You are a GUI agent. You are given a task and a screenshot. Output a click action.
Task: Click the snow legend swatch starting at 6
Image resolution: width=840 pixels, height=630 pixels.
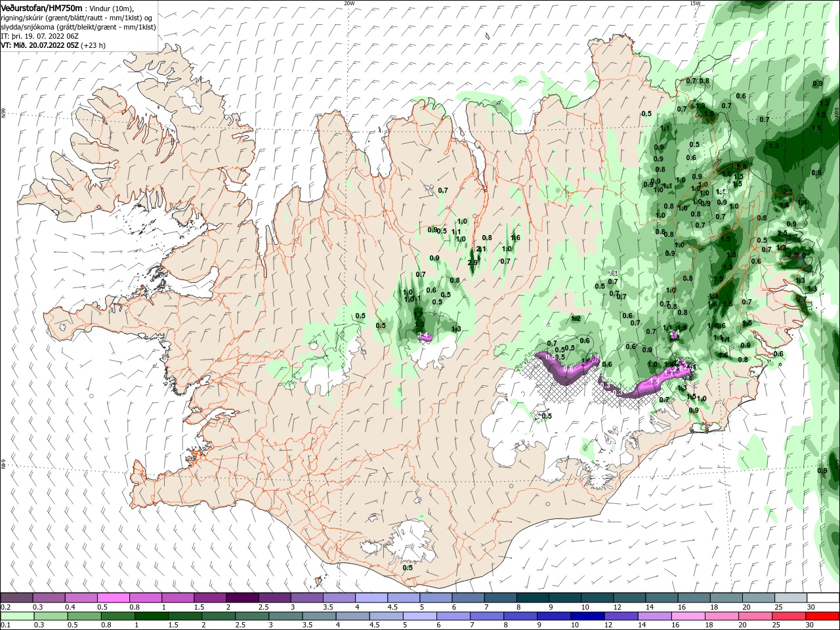pyautogui.click(x=468, y=598)
